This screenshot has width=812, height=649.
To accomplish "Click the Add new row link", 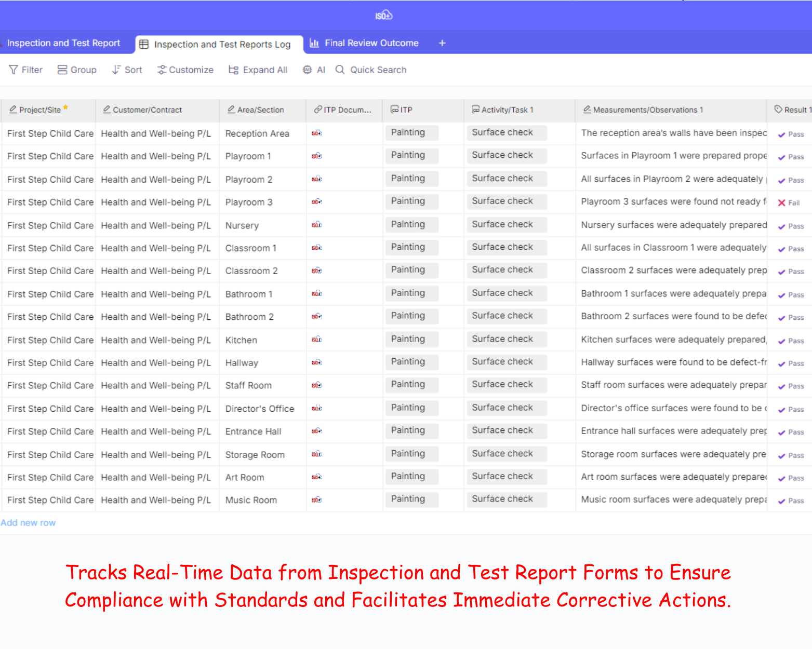I will (x=28, y=523).
